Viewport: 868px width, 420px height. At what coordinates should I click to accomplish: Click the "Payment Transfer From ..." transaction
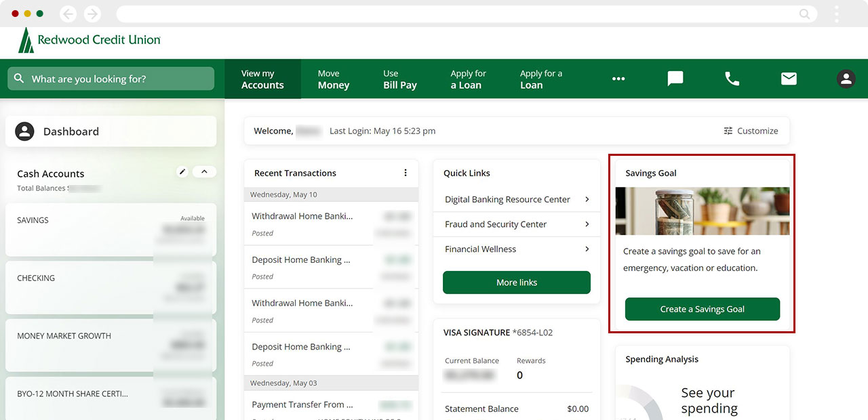(302, 404)
